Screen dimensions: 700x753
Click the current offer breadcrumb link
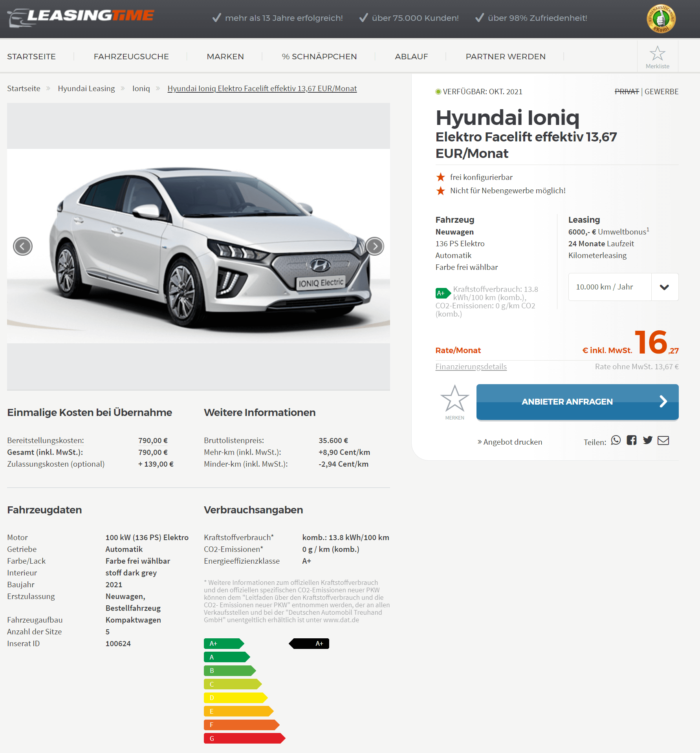coord(262,88)
